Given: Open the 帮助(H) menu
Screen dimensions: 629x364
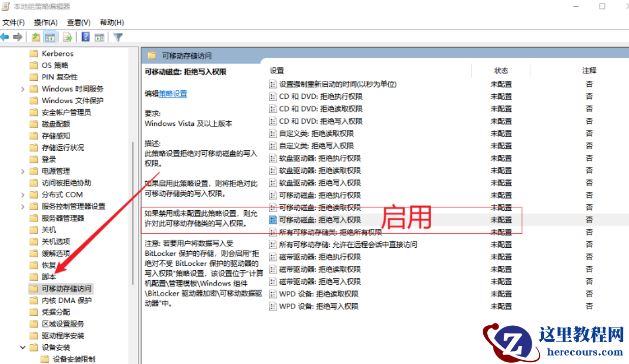Looking at the screenshot, I should click(x=112, y=22).
